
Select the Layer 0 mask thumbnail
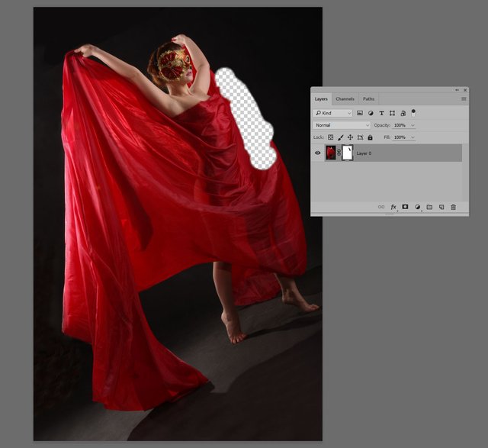348,153
